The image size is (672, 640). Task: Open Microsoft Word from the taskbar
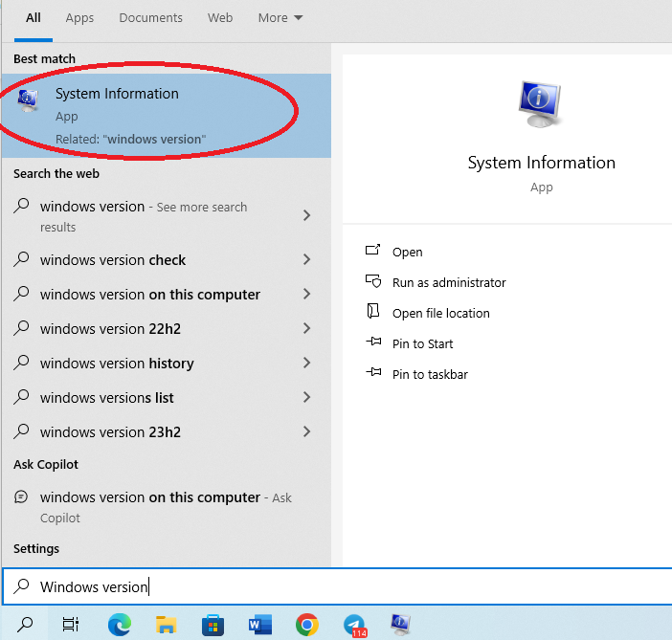point(260,625)
